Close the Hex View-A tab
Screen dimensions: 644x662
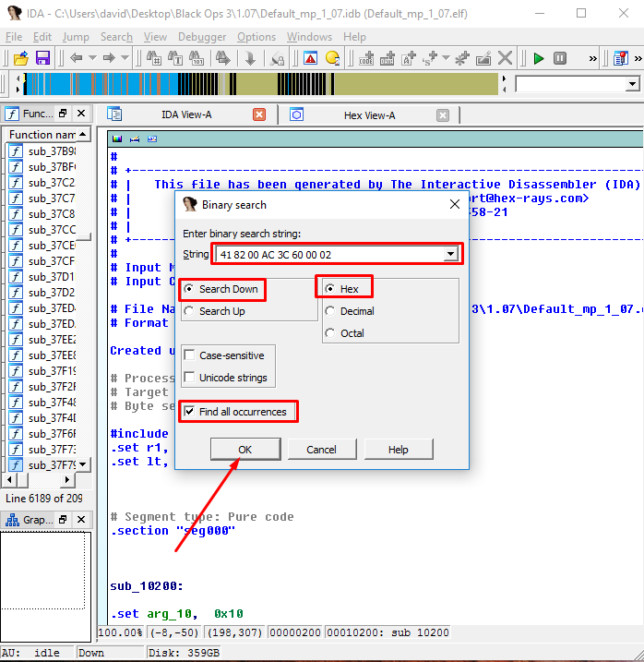pos(443,115)
